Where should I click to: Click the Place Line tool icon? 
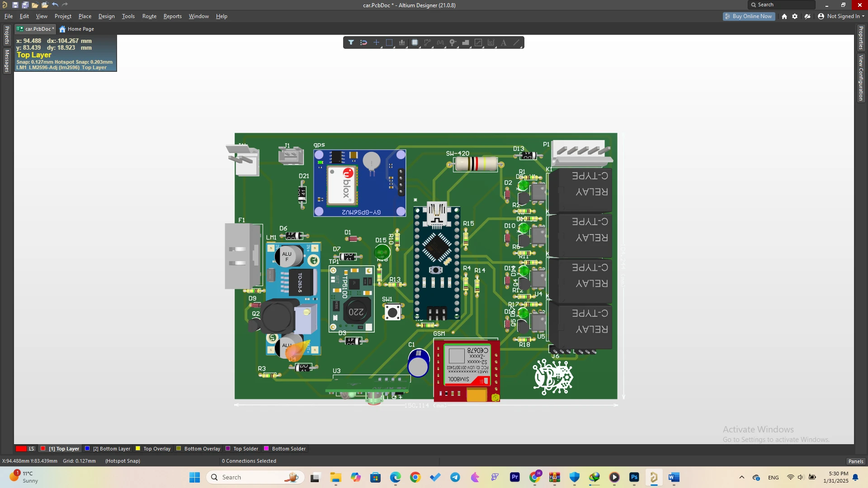click(516, 42)
